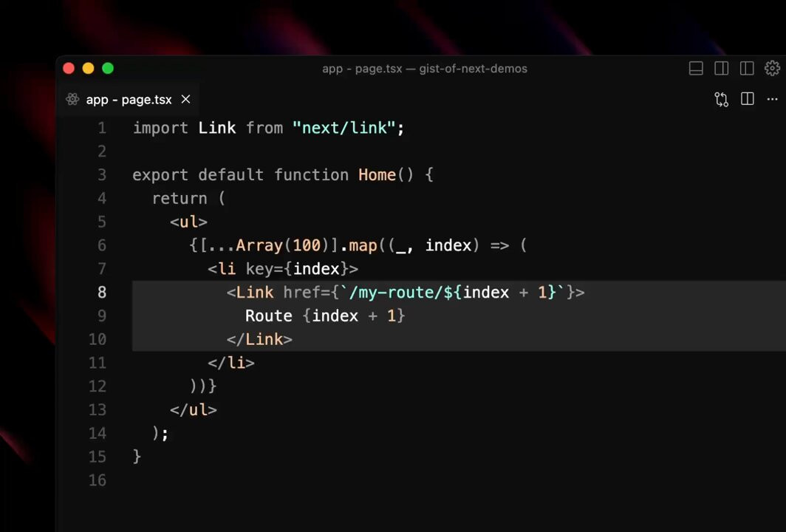This screenshot has width=786, height=532.
Task: Click the green fullscreen window button
Action: 108,68
